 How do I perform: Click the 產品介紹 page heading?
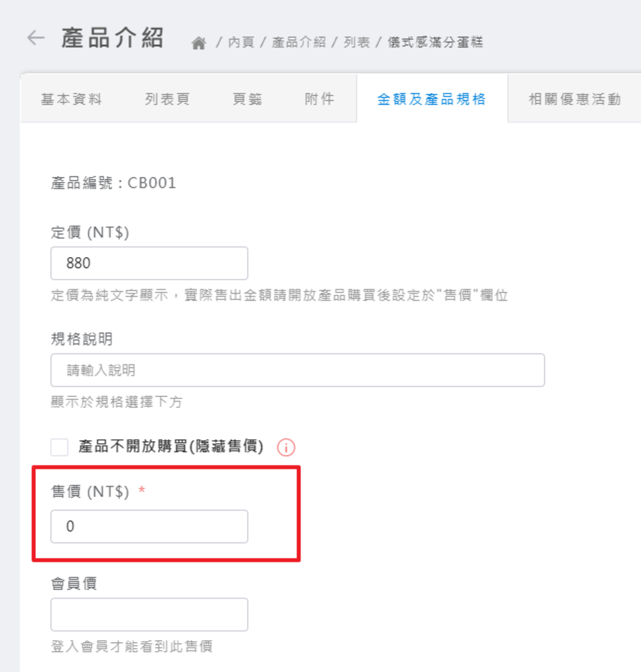pos(113,38)
